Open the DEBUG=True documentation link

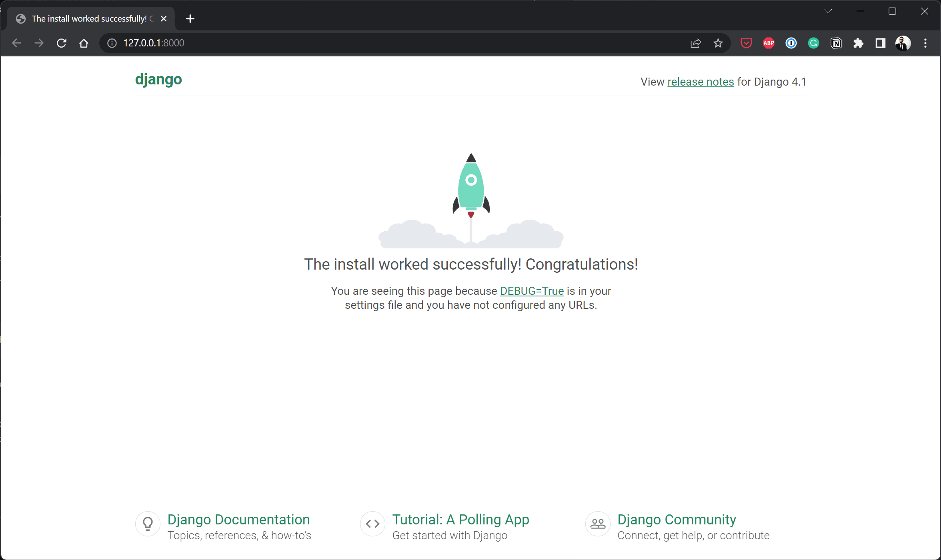531,291
